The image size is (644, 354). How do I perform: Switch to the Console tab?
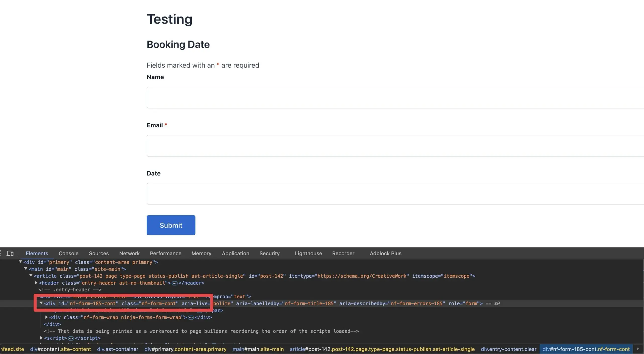[x=68, y=253]
